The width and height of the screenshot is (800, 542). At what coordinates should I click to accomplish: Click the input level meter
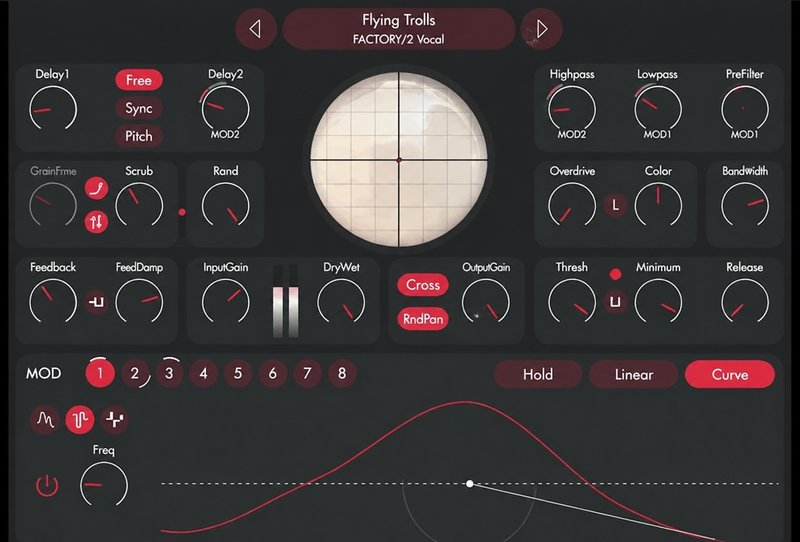coord(286,301)
